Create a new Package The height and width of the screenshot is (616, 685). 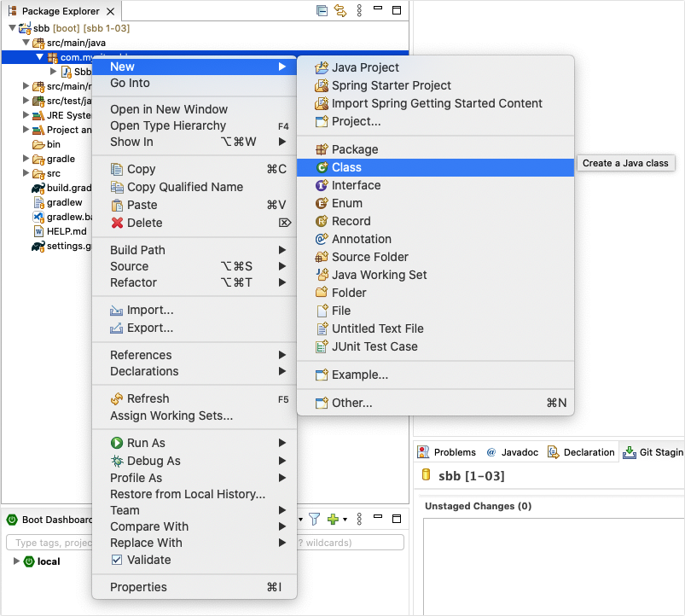(x=435, y=149)
